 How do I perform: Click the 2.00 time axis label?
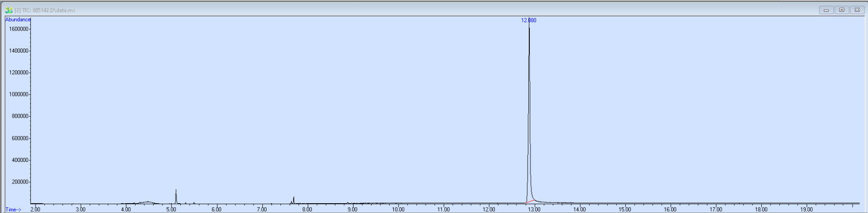(x=35, y=209)
